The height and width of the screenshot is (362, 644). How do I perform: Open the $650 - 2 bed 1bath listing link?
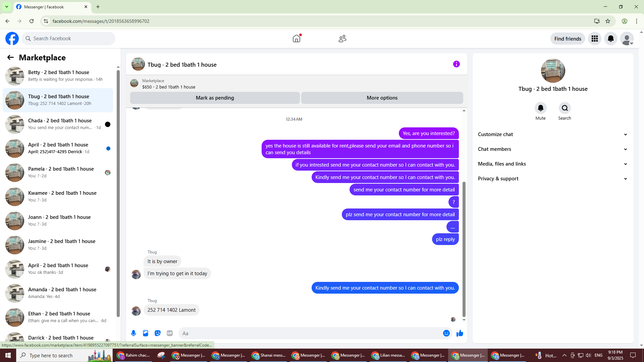(x=169, y=87)
